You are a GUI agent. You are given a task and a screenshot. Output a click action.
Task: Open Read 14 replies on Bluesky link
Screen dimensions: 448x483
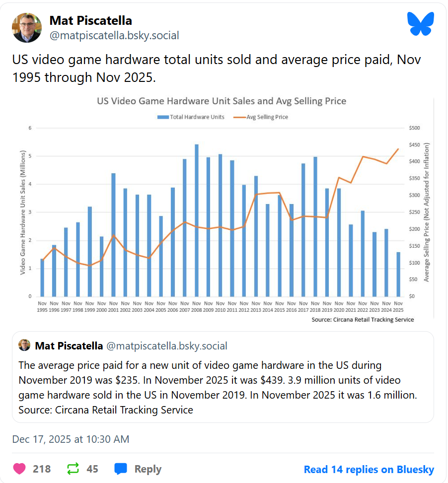tap(369, 469)
